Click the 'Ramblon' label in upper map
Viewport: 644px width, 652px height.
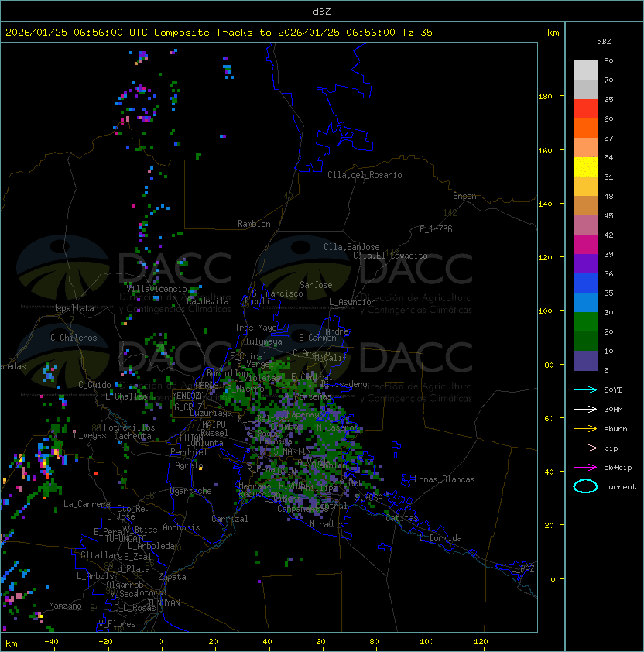[x=254, y=224]
